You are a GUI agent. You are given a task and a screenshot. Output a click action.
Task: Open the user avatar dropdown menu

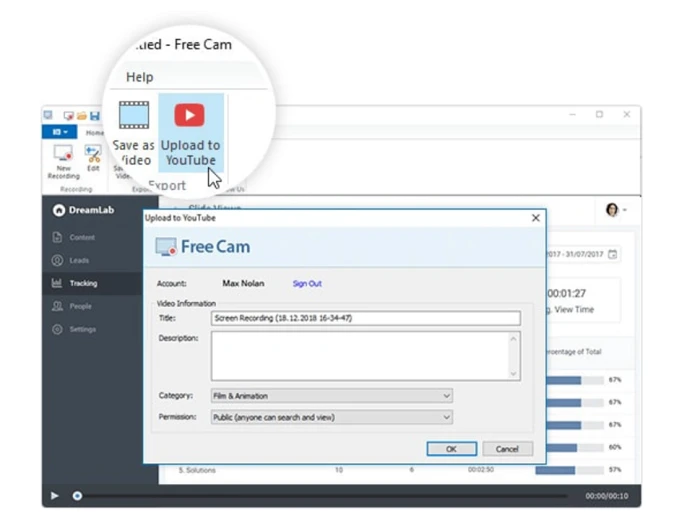pos(616,209)
